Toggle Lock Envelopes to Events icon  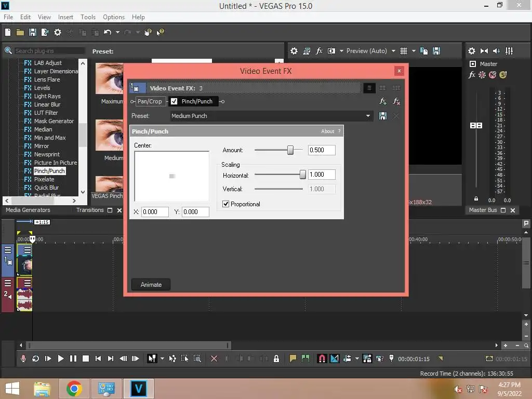pyautogui.click(x=367, y=358)
